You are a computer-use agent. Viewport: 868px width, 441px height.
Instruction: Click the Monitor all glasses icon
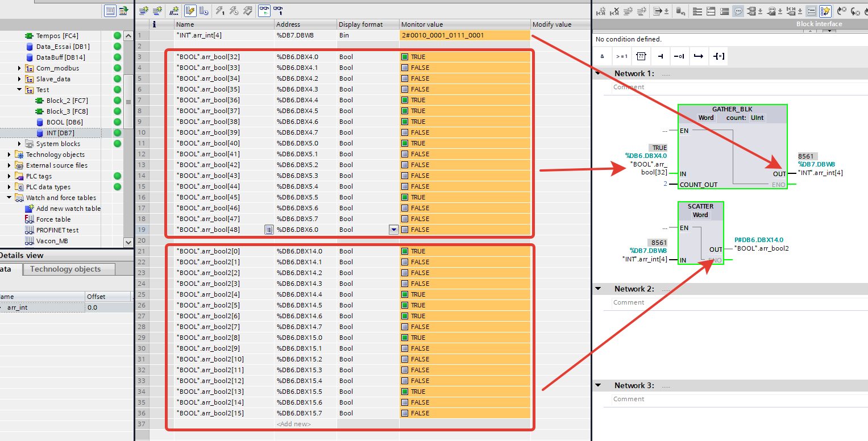[264, 11]
